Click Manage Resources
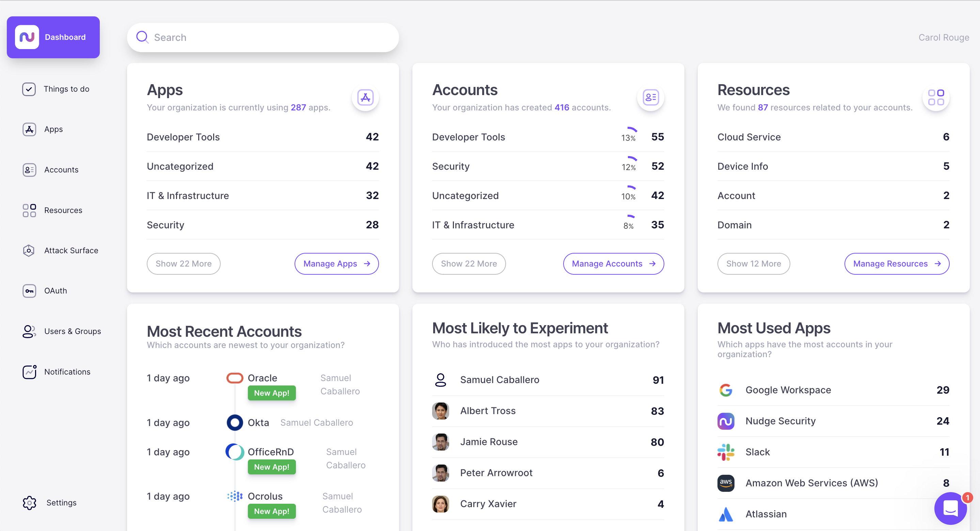 click(x=897, y=263)
